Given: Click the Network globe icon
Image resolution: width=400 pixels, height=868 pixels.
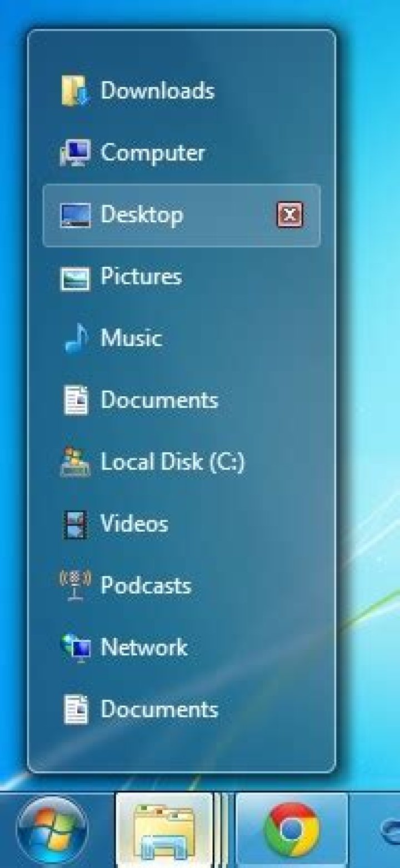Looking at the screenshot, I should 74,648.
